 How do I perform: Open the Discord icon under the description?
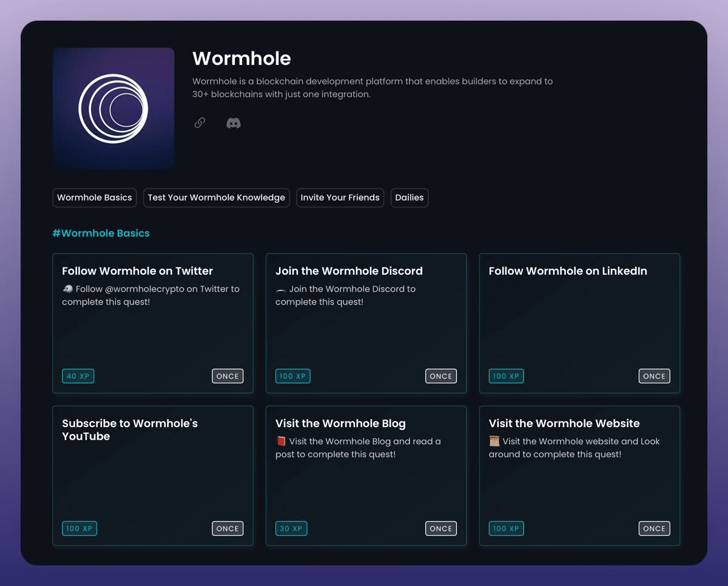click(234, 123)
